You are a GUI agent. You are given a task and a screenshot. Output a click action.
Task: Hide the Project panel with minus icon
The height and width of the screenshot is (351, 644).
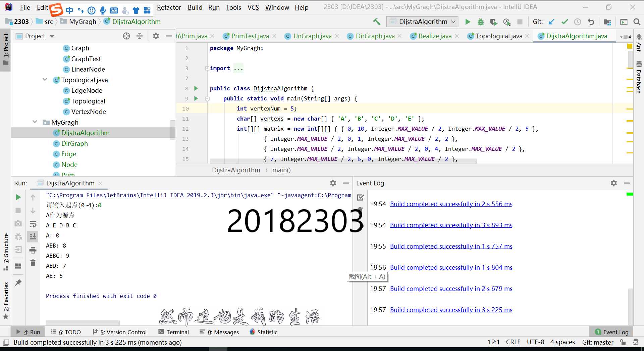coord(169,36)
